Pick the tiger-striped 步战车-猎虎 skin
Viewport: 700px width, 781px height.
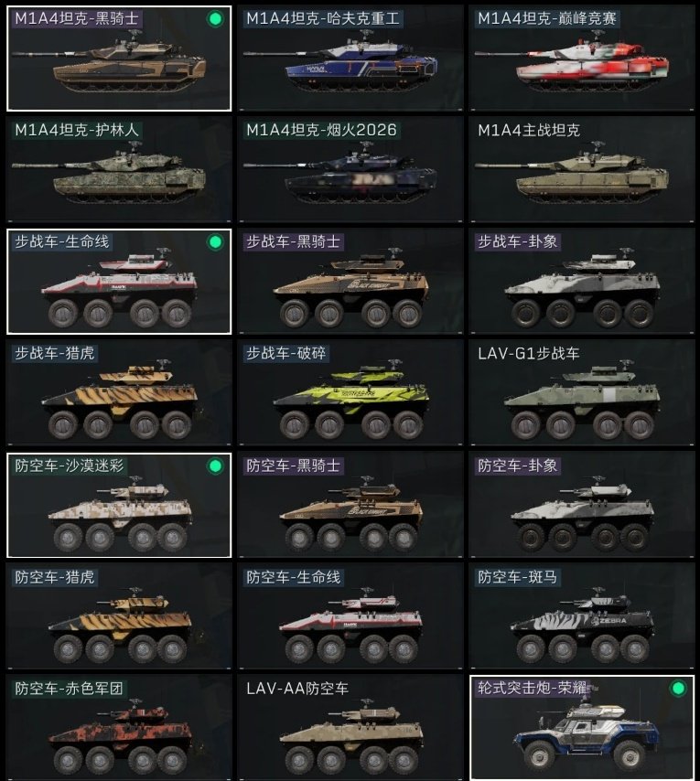(119, 393)
